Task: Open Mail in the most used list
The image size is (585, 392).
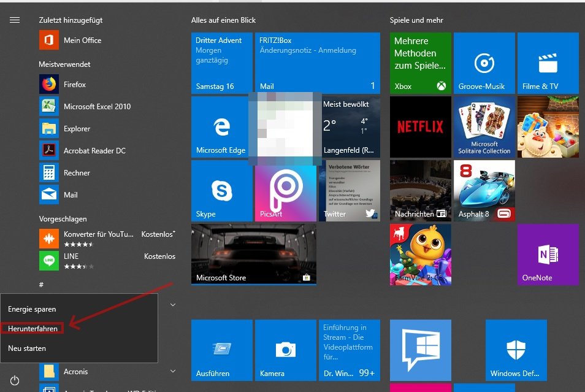Action: tap(107, 194)
